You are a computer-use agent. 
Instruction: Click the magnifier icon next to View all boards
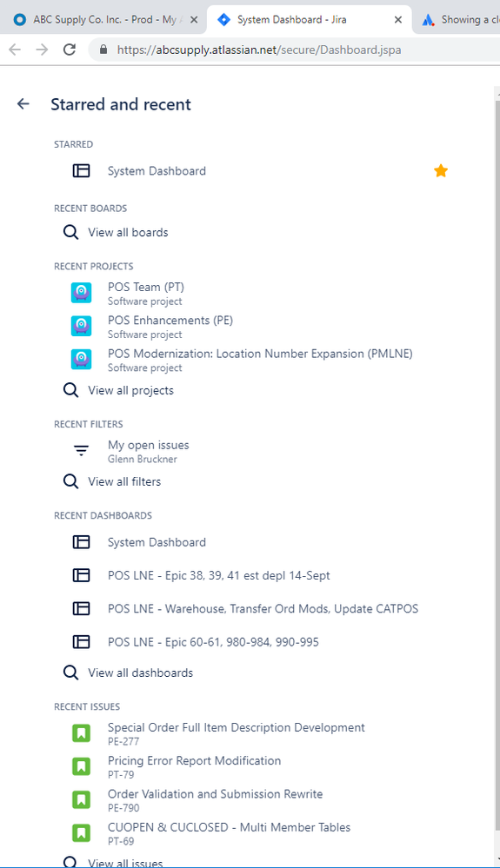(x=71, y=233)
